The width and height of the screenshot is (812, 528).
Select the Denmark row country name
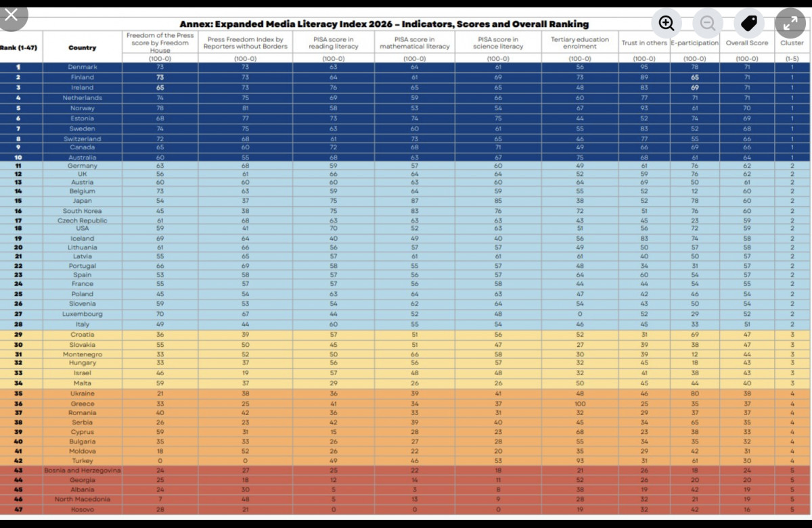(82, 67)
